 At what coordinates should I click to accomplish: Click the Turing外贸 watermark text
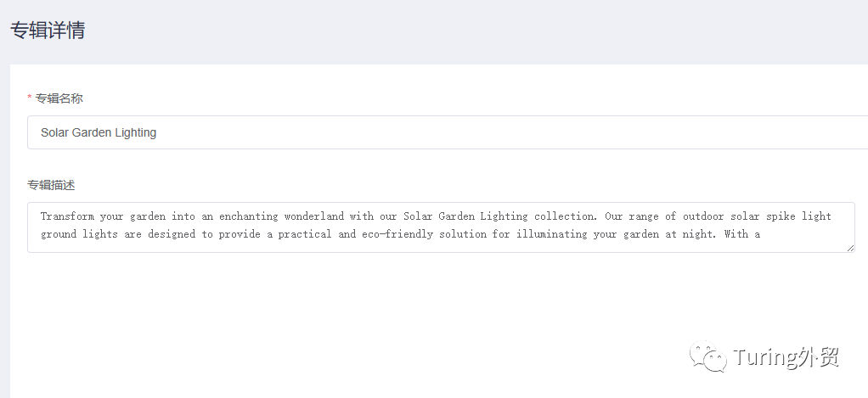point(786,357)
